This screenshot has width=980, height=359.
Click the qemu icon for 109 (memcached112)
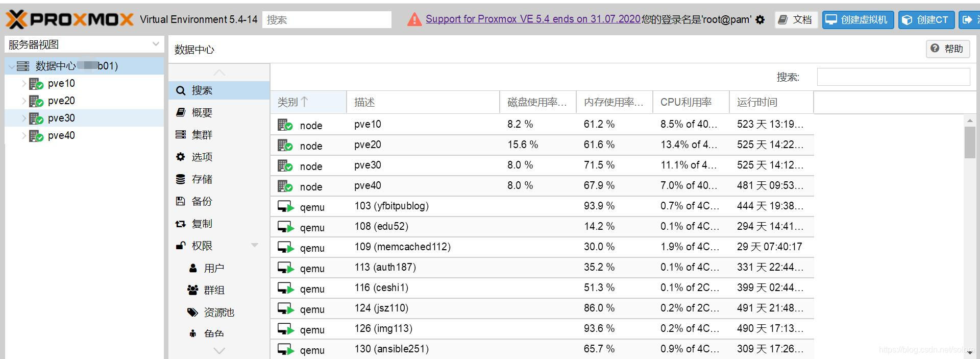pyautogui.click(x=286, y=248)
